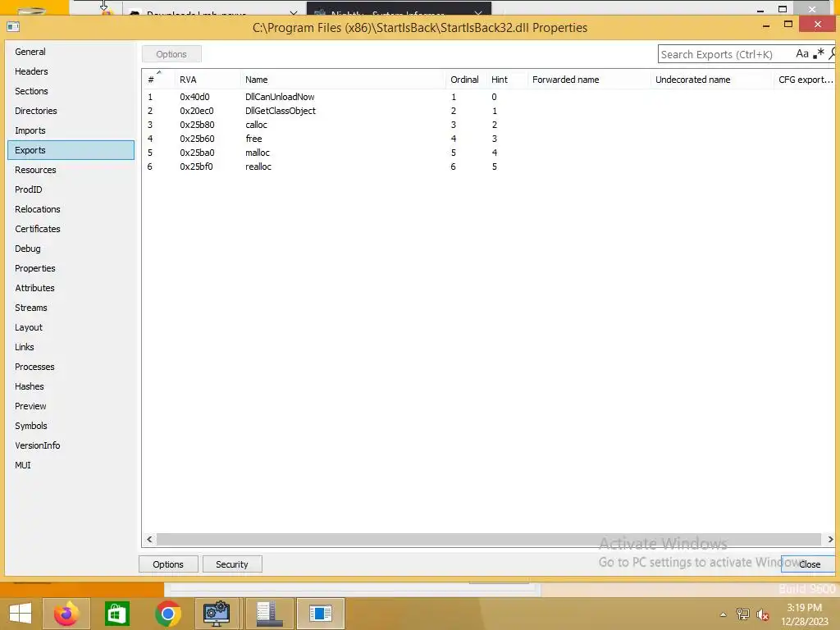Click the horizontal scrollbar left arrow
840x630 pixels.
point(149,540)
